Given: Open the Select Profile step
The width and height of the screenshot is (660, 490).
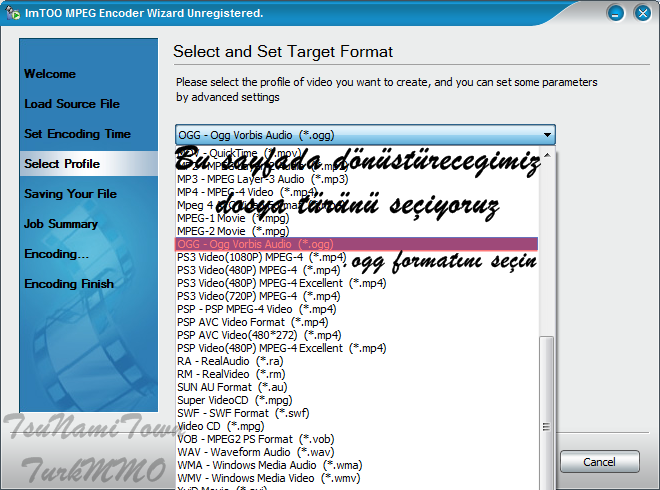Looking at the screenshot, I should [88, 164].
